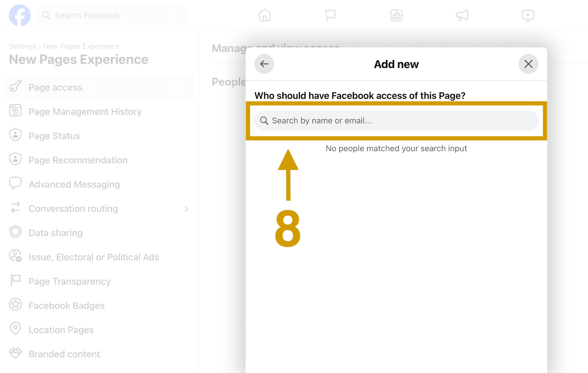Click the Search Facebook field
This screenshot has width=588, height=373.
(112, 15)
